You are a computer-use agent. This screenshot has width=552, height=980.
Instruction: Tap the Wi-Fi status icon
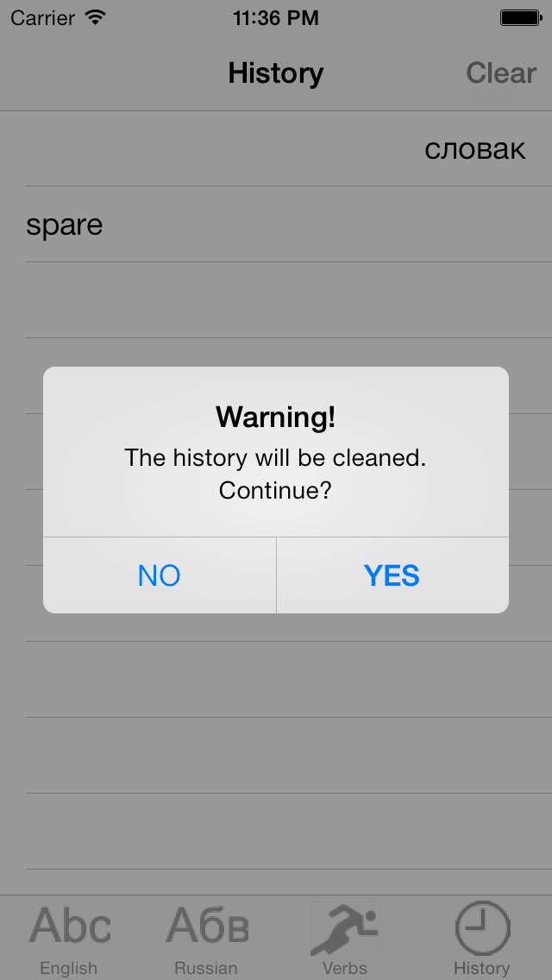click(96, 17)
